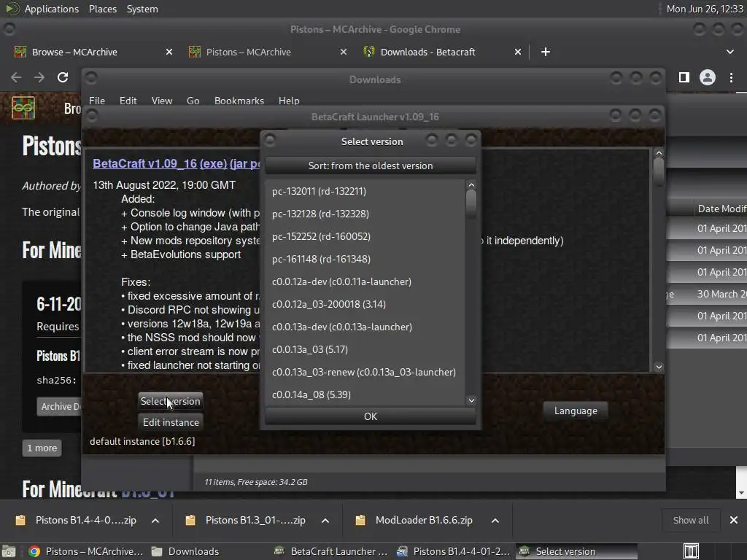
Task: Open a new Chrome tab
Action: 546,52
